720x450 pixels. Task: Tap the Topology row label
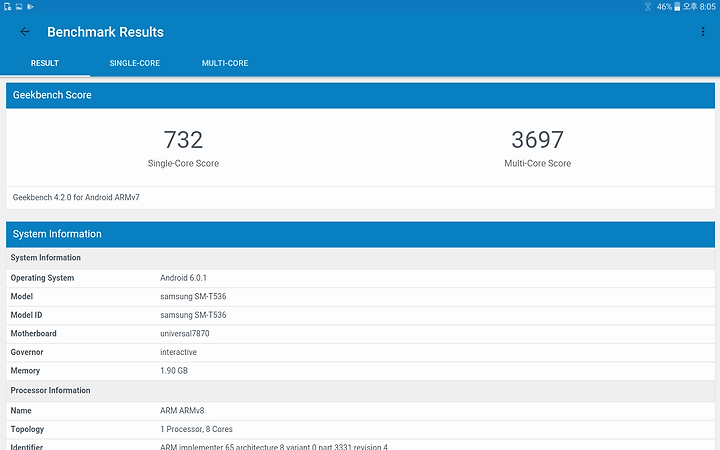[x=27, y=429]
